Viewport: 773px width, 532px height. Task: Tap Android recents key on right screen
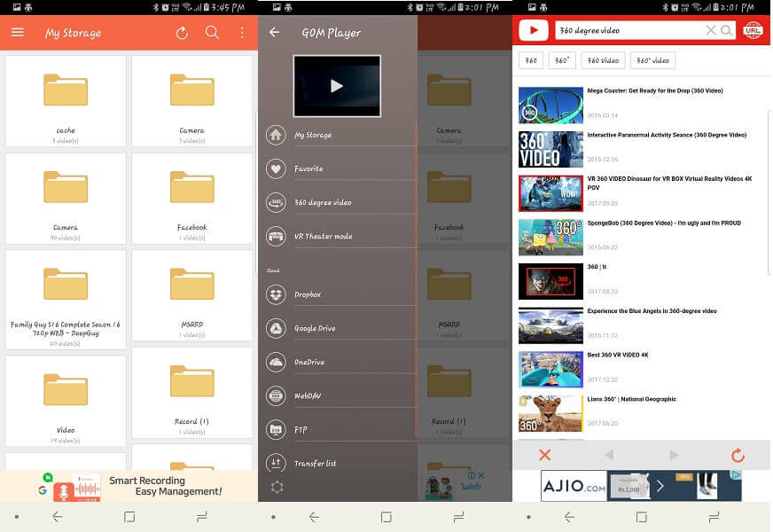coord(714,517)
